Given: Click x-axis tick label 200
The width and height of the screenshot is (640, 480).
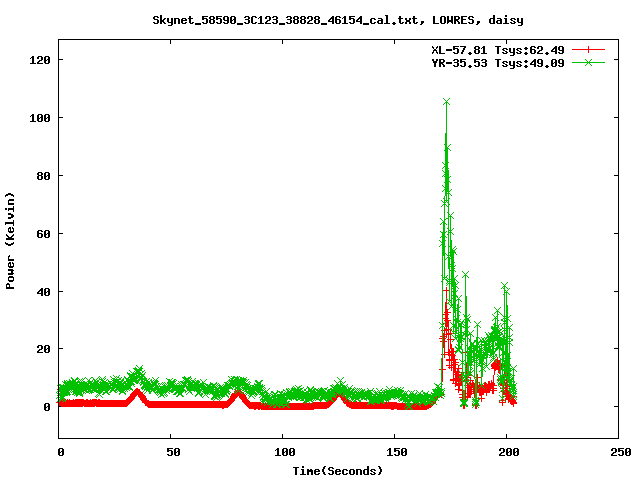Looking at the screenshot, I should (509, 452).
